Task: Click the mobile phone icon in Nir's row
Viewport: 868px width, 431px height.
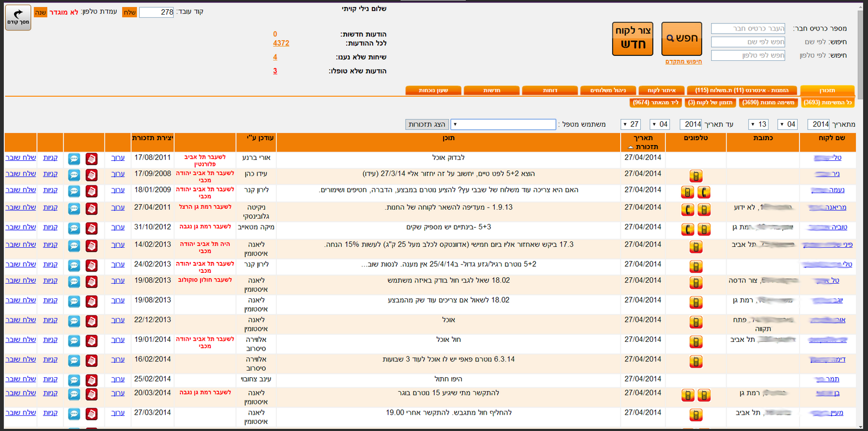Action: (696, 176)
